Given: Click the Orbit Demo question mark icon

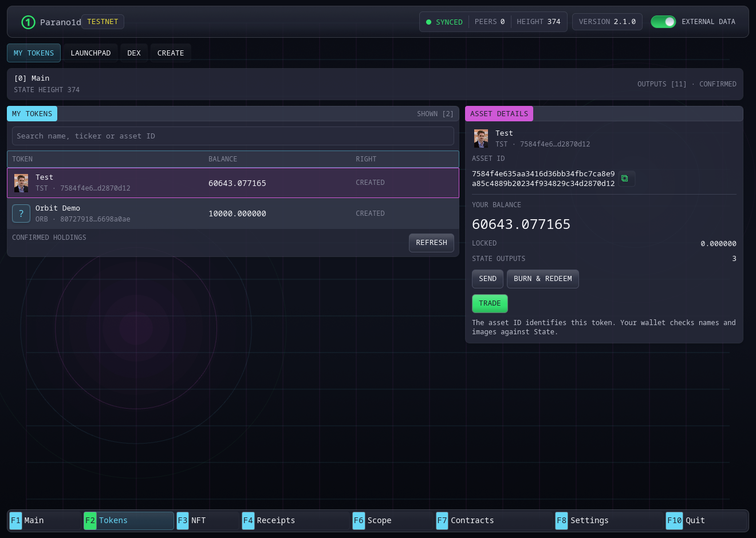Looking at the screenshot, I should pyautogui.click(x=21, y=213).
